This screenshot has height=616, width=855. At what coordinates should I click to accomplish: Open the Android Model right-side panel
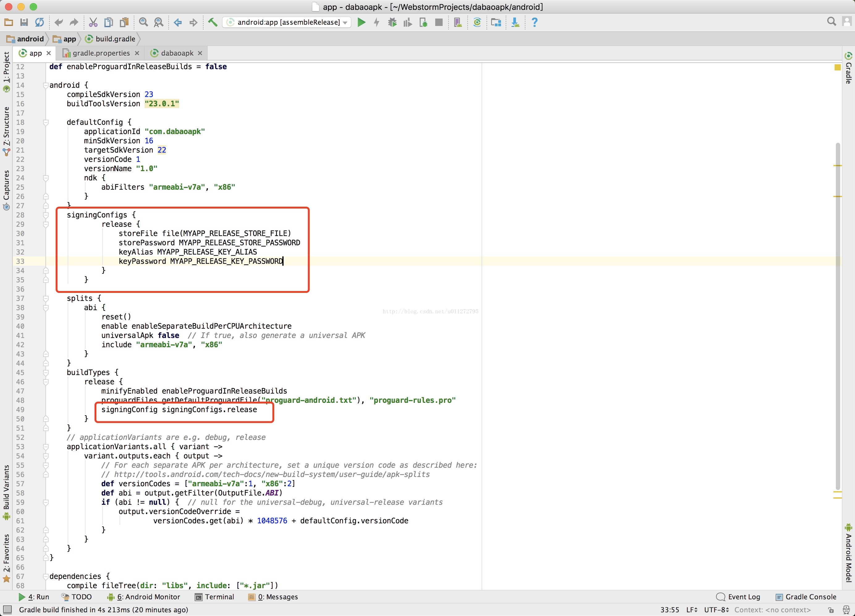click(x=849, y=553)
